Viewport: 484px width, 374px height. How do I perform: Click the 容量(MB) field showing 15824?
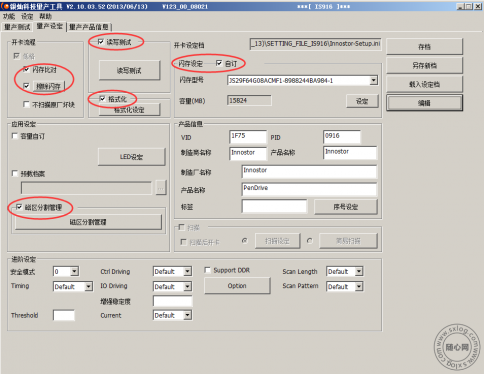pyautogui.click(x=249, y=100)
